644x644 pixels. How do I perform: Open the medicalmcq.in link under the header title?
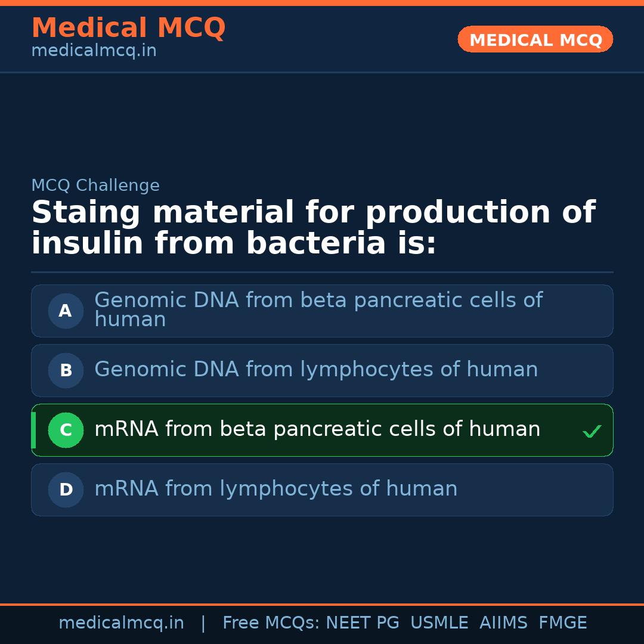(x=94, y=51)
